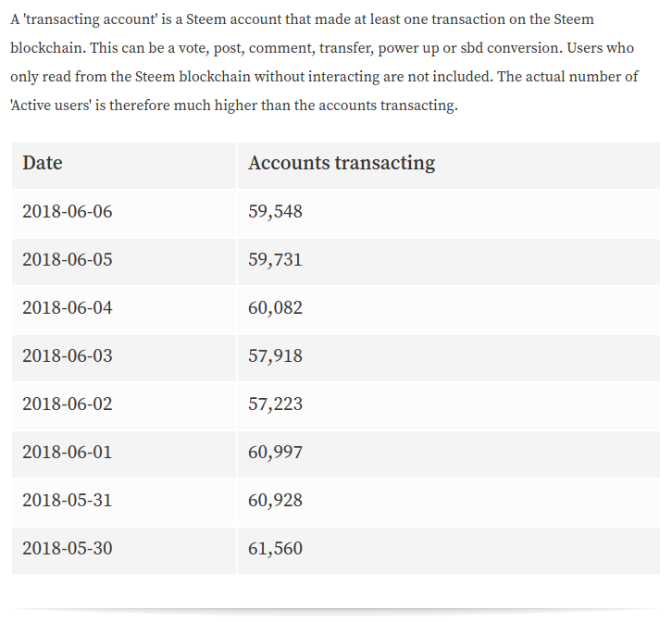Image resolution: width=672 pixels, height=622 pixels.
Task: Click the Accounts transacting column header
Action: coord(449,166)
